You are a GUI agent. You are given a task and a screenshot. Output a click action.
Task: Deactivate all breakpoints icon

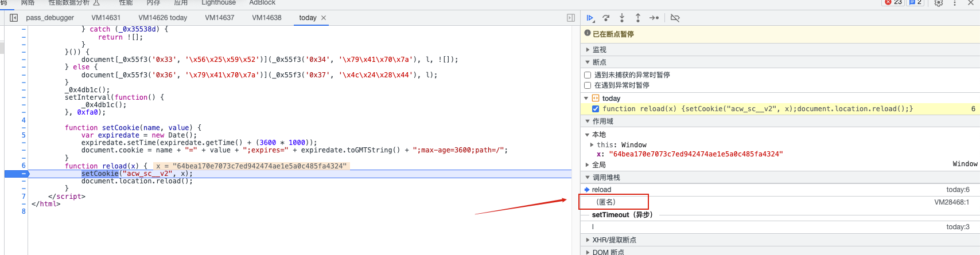pyautogui.click(x=675, y=18)
